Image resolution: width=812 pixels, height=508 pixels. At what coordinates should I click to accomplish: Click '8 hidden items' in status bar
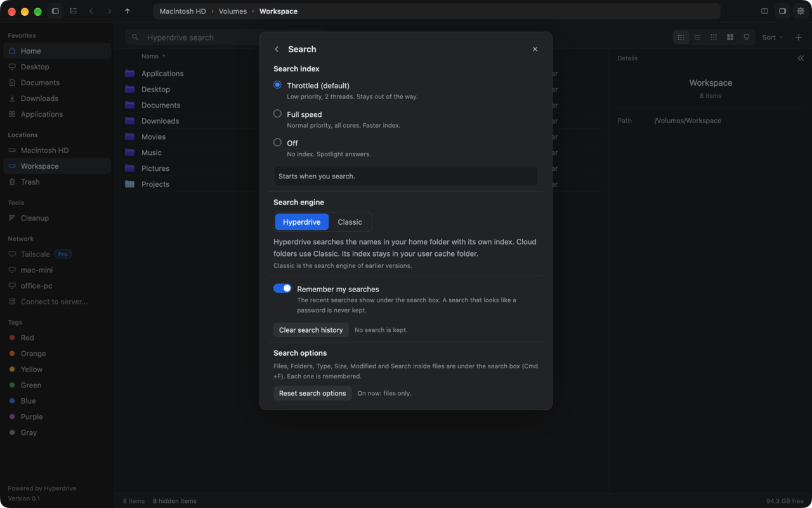coord(174,501)
